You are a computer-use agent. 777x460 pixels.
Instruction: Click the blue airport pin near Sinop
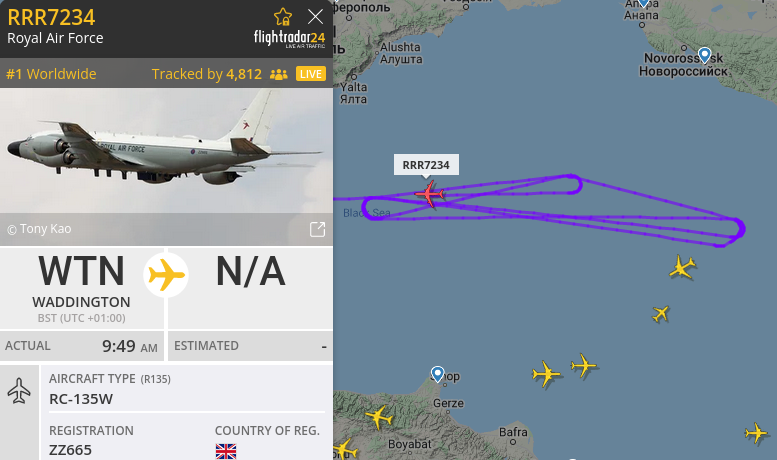[437, 374]
